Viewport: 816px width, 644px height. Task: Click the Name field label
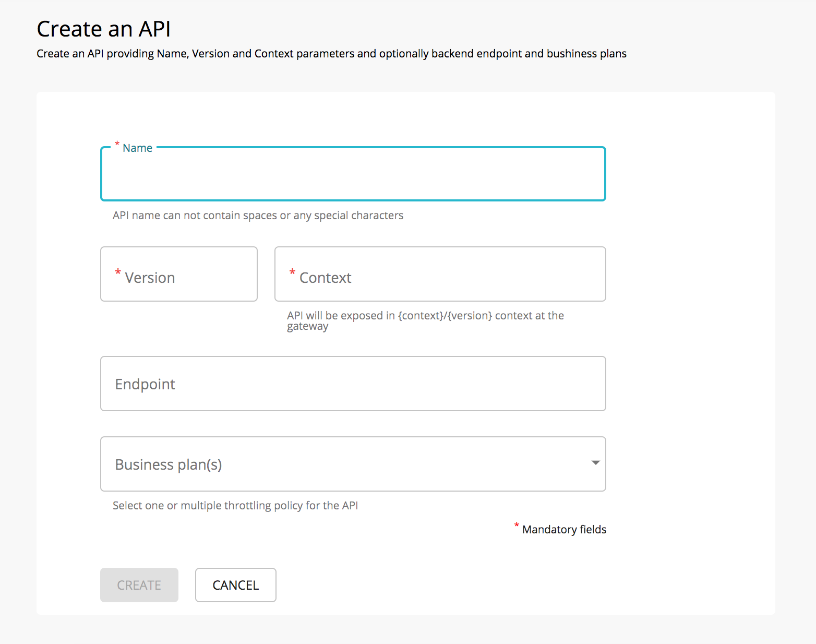(x=137, y=148)
